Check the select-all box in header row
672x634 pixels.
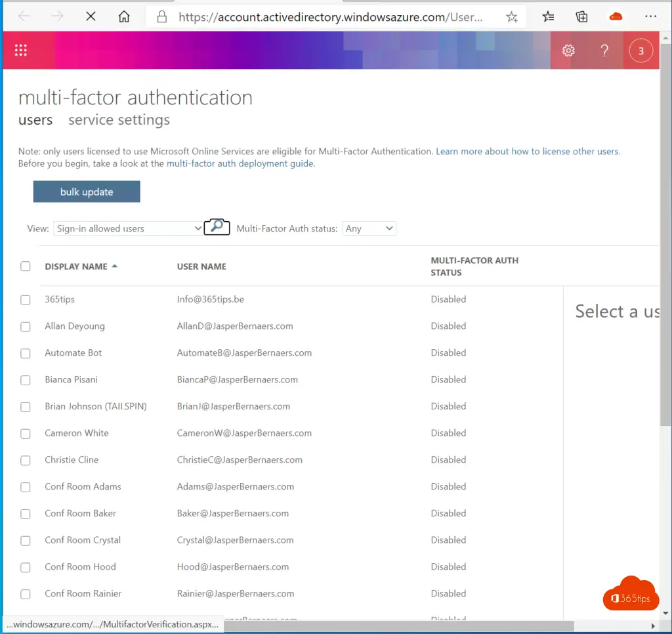tap(26, 266)
